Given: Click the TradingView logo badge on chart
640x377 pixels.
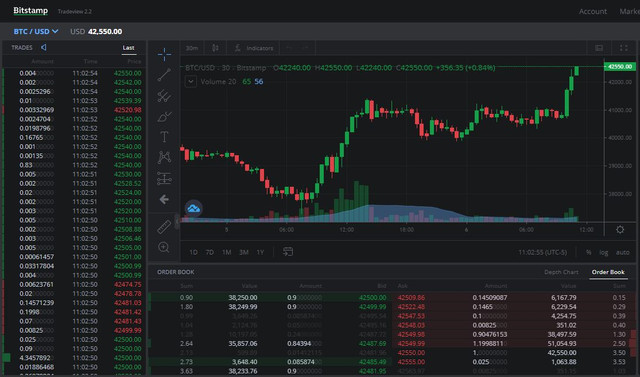Looking at the screenshot, I should tap(193, 208).
